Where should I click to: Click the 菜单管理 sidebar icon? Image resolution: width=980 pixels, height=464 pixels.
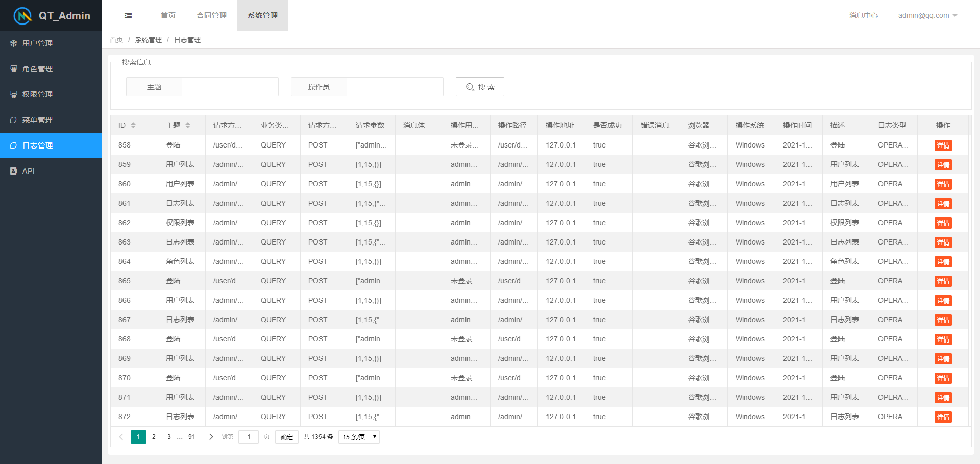click(14, 120)
